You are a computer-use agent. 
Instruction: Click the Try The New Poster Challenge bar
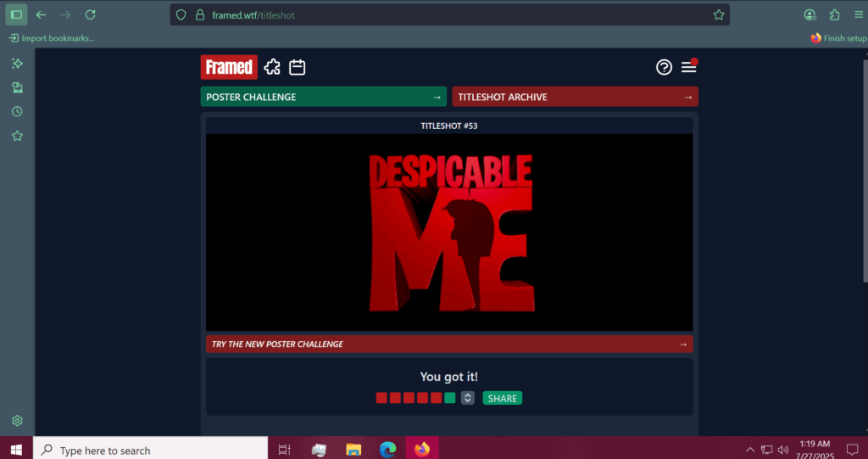448,344
